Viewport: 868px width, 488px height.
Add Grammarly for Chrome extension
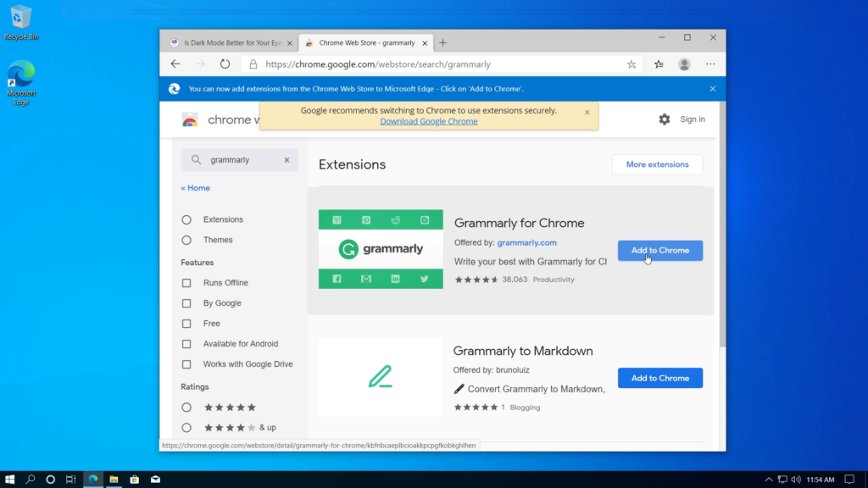(659, 251)
